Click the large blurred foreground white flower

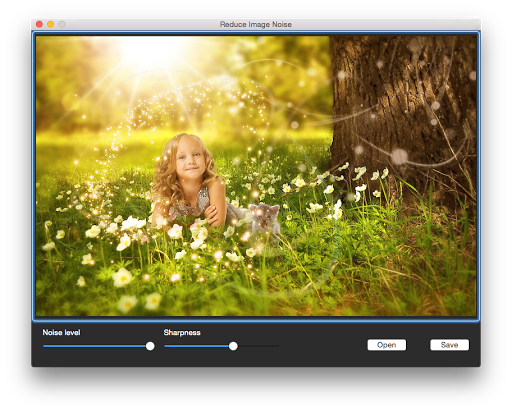point(122,277)
